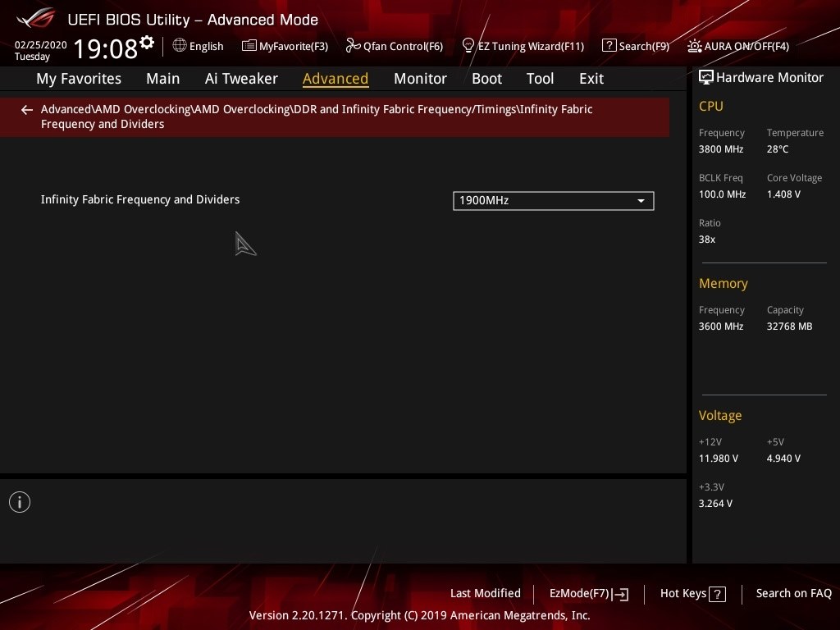The image size is (840, 630).
Task: Click BCLK Freq value 100.0 MHz
Action: pos(722,194)
